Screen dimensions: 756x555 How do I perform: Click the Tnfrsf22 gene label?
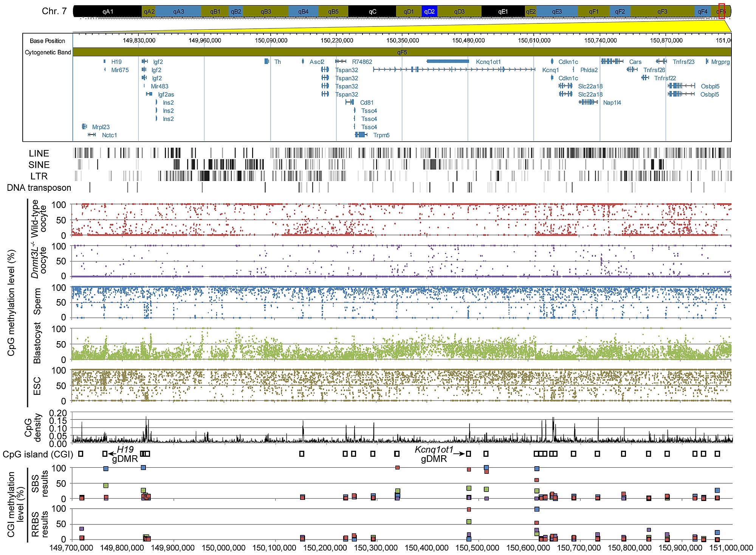click(x=665, y=78)
